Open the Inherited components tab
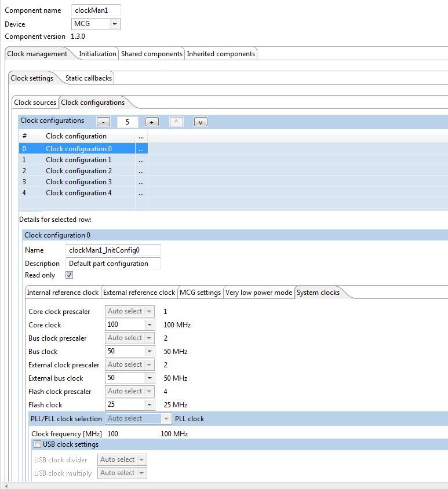The height and width of the screenshot is (489, 448). (x=221, y=54)
